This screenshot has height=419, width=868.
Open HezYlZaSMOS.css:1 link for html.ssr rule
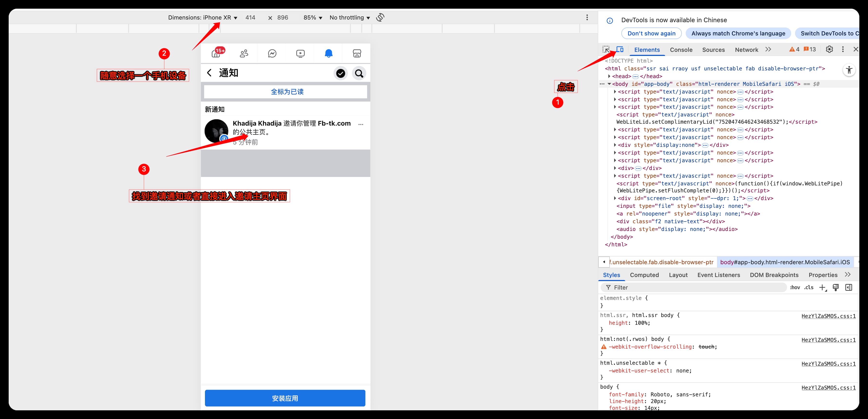pyautogui.click(x=828, y=316)
